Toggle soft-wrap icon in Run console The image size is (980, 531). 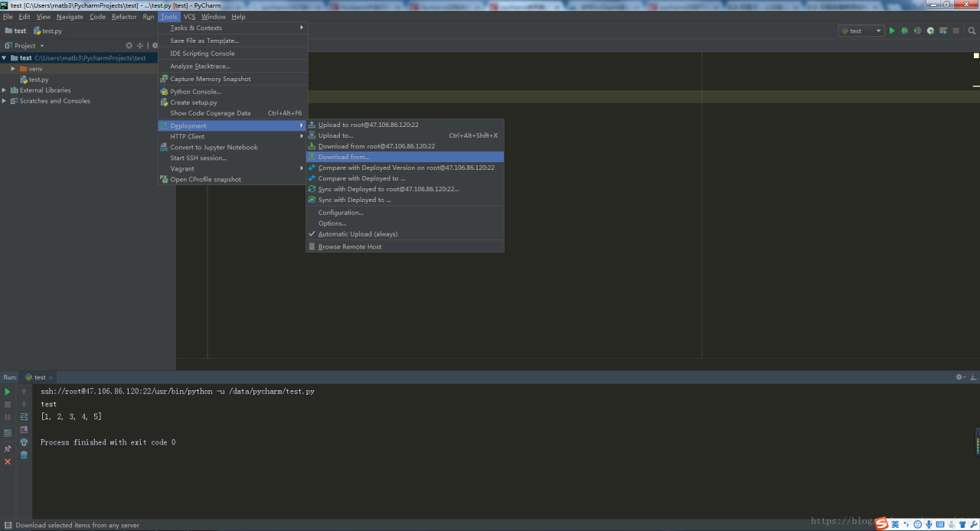coord(24,417)
